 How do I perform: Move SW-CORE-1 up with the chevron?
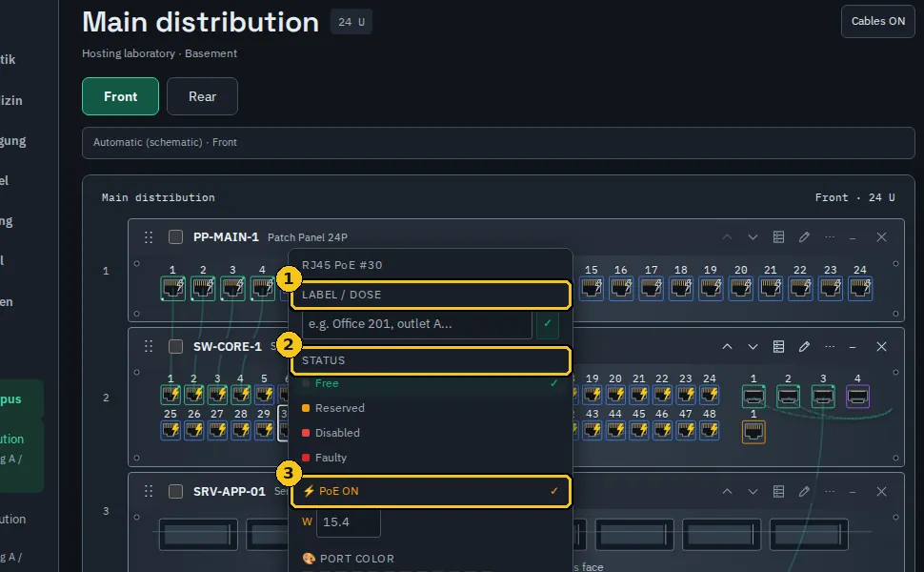click(727, 347)
